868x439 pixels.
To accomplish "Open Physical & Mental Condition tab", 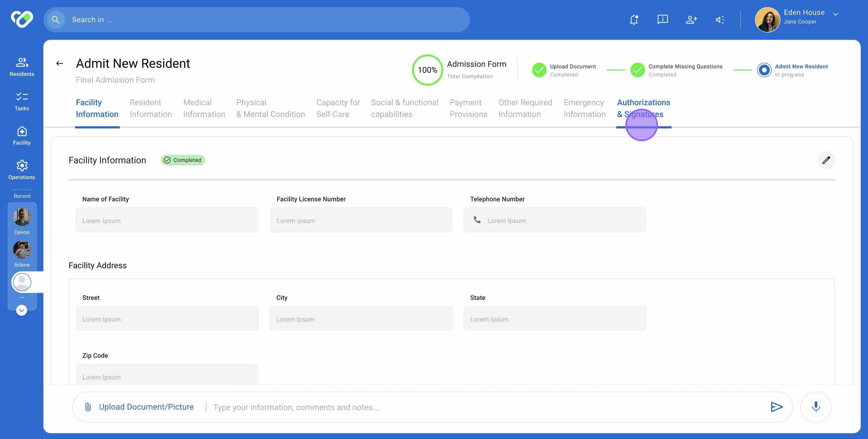I will point(270,108).
